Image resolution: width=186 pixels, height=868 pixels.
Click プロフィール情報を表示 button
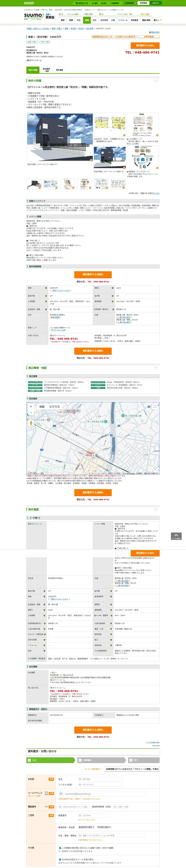pyautogui.click(x=132, y=769)
